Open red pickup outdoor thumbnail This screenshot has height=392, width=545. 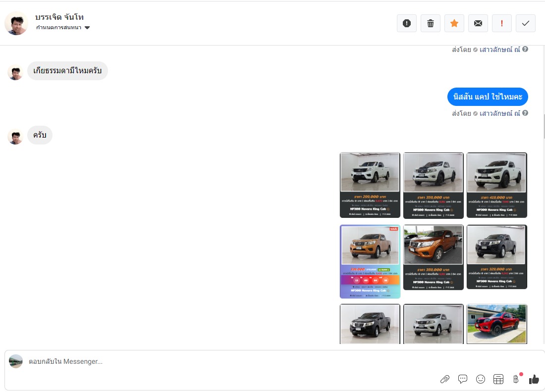[x=496, y=324]
